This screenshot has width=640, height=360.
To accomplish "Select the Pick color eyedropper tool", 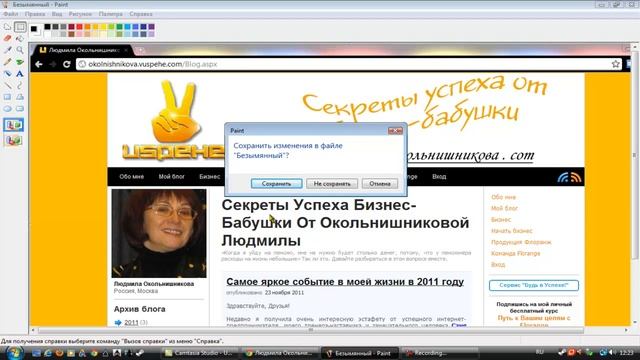I will [7, 50].
